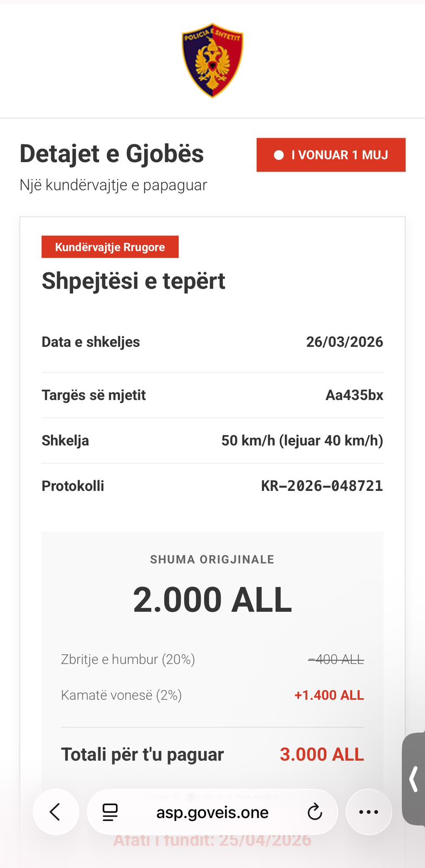Click the red 'I VONUAR 1 MUJ' badge
425x868 pixels.
(331, 155)
